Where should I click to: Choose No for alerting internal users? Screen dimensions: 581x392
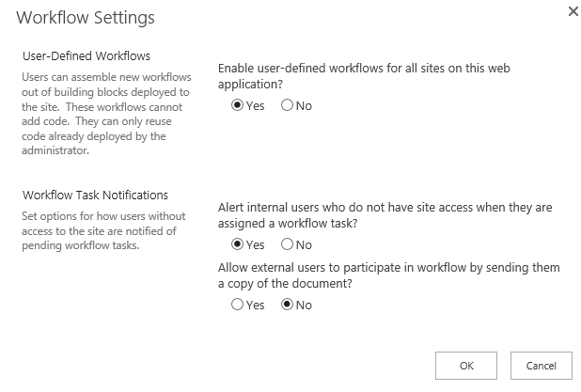288,245
